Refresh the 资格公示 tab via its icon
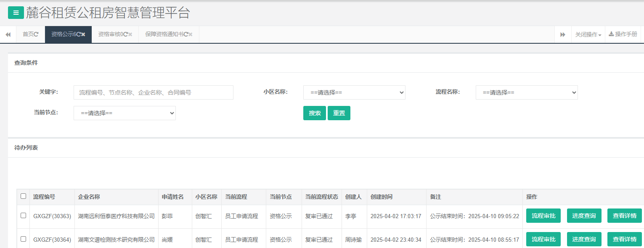This screenshot has width=644, height=248. pos(79,34)
